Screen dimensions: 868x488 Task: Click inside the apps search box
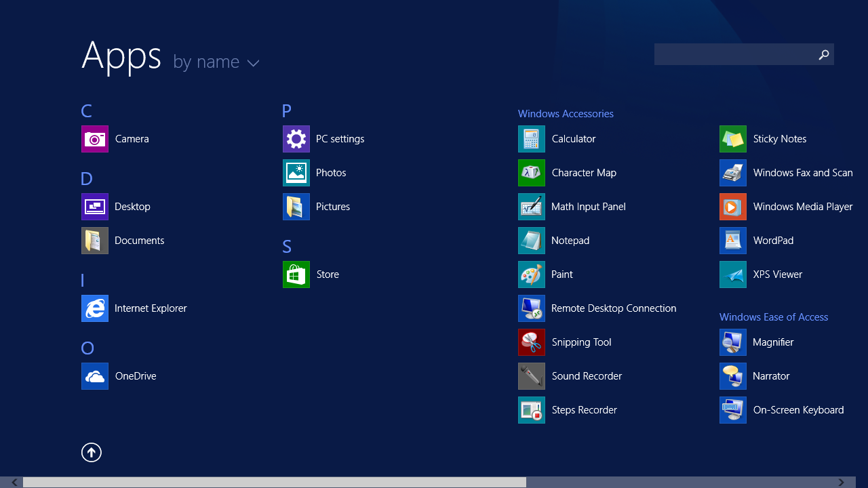(x=734, y=54)
